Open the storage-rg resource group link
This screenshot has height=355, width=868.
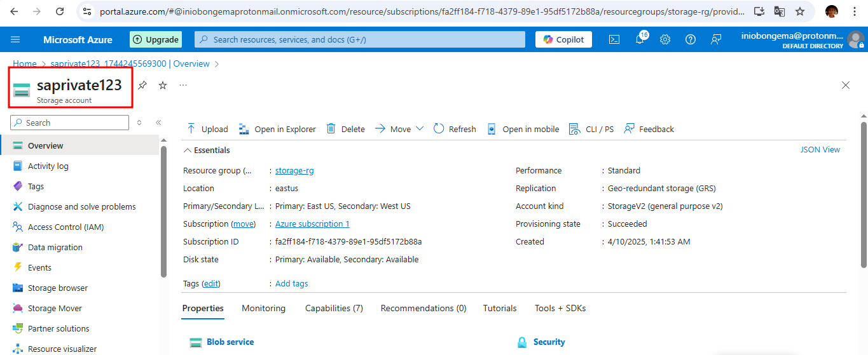294,171
